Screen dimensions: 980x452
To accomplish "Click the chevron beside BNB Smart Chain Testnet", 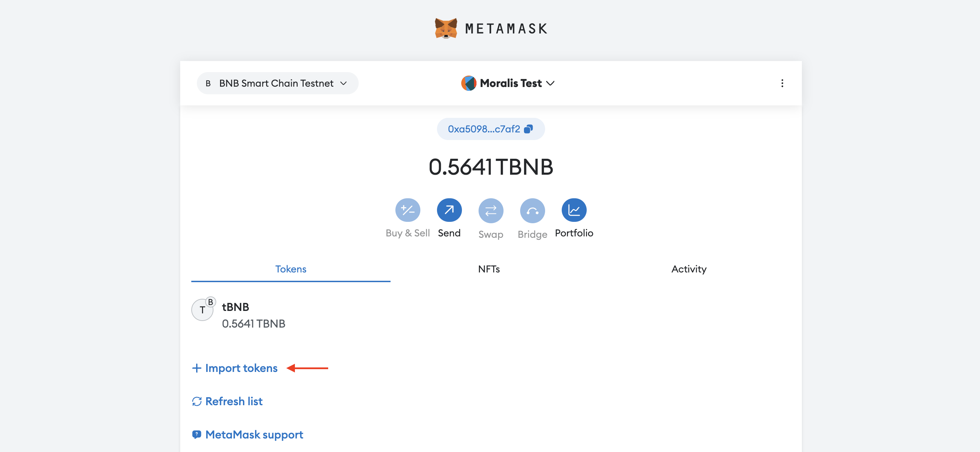I will coord(343,83).
